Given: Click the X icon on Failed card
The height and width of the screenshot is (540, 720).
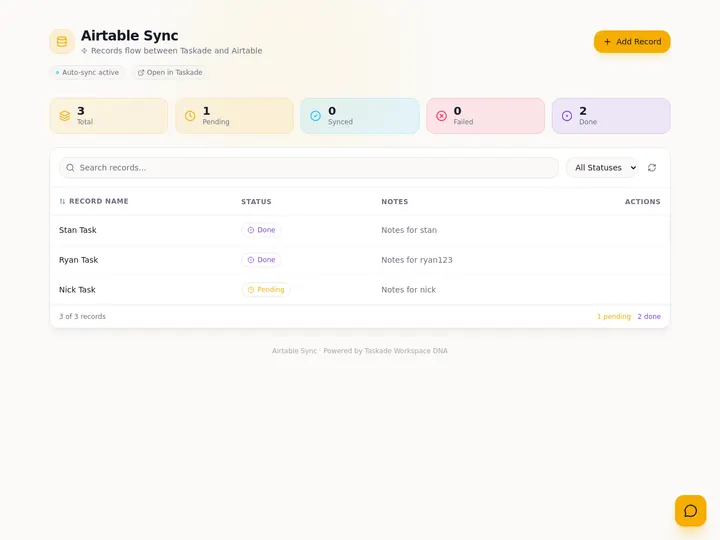Looking at the screenshot, I should click(x=441, y=116).
